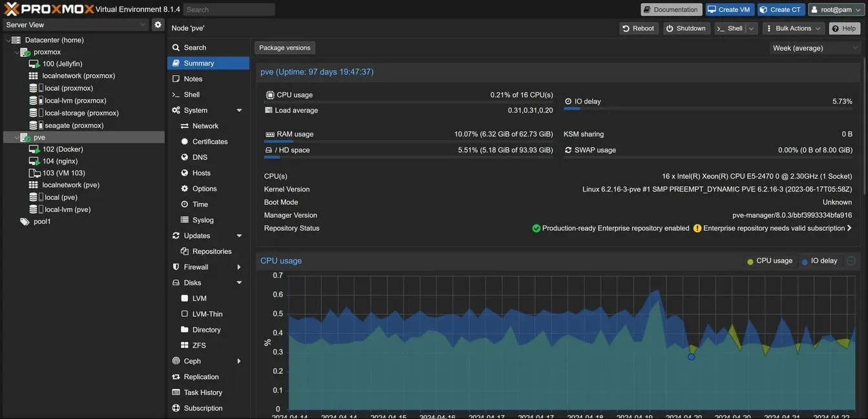The width and height of the screenshot is (868, 419).
Task: Open the Shell dropdown arrow
Action: click(751, 28)
